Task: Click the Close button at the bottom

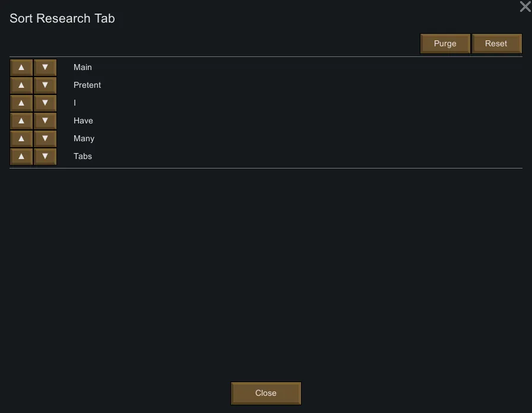Action: click(266, 393)
